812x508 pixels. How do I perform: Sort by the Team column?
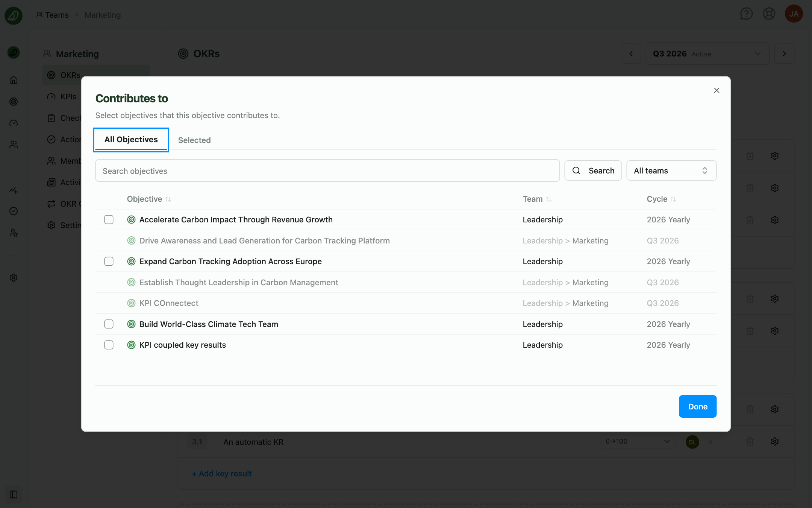(x=537, y=199)
